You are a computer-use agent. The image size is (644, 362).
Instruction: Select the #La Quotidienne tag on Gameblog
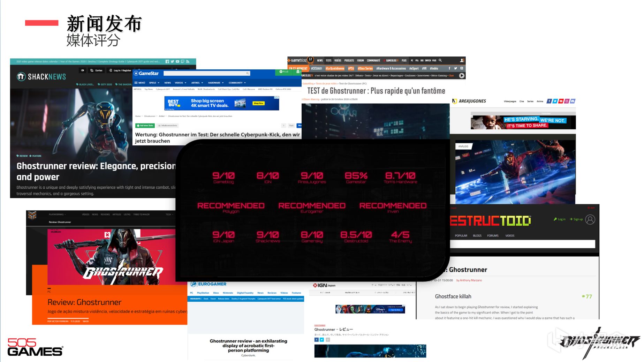tap(335, 68)
